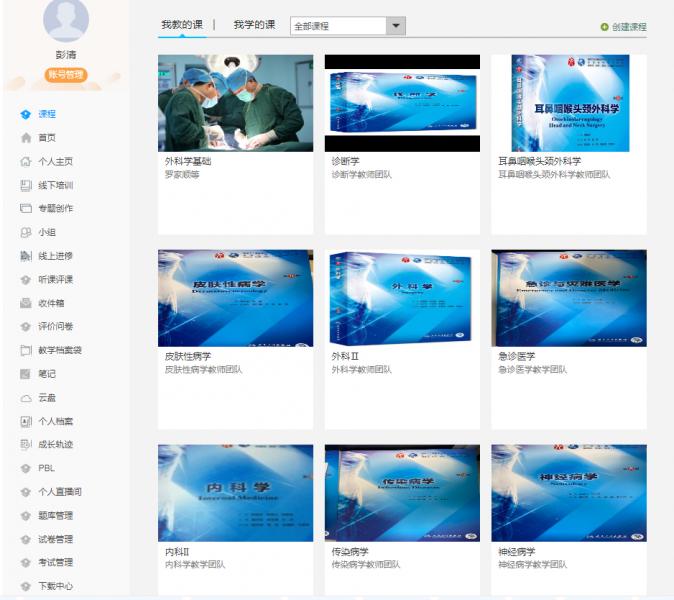
Task: Click the 小组 group icon
Action: coord(26,232)
